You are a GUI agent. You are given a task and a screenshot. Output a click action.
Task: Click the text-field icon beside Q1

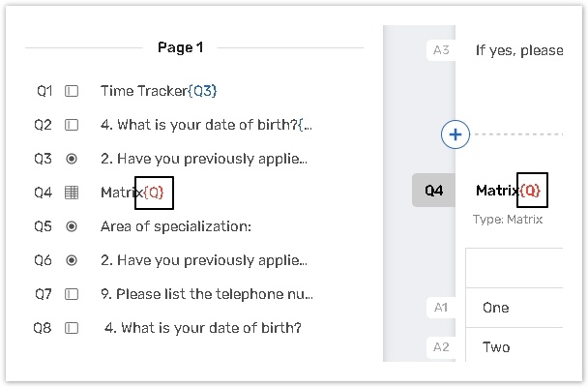tap(72, 91)
